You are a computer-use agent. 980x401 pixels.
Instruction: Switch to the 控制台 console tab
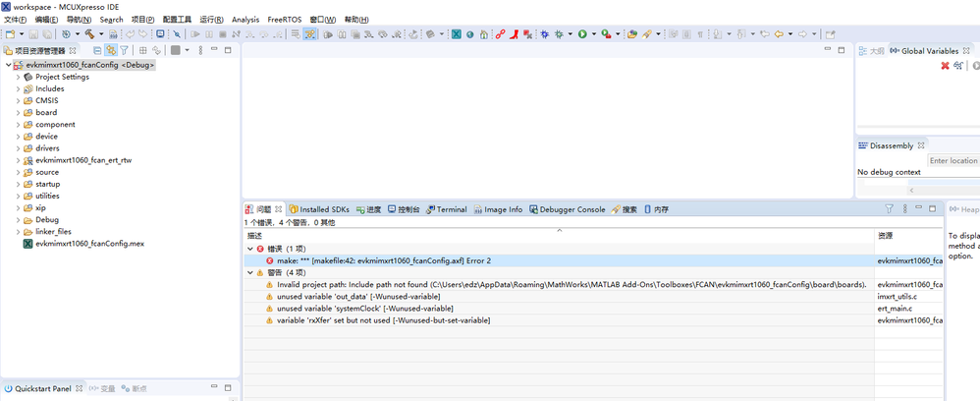[x=404, y=209]
